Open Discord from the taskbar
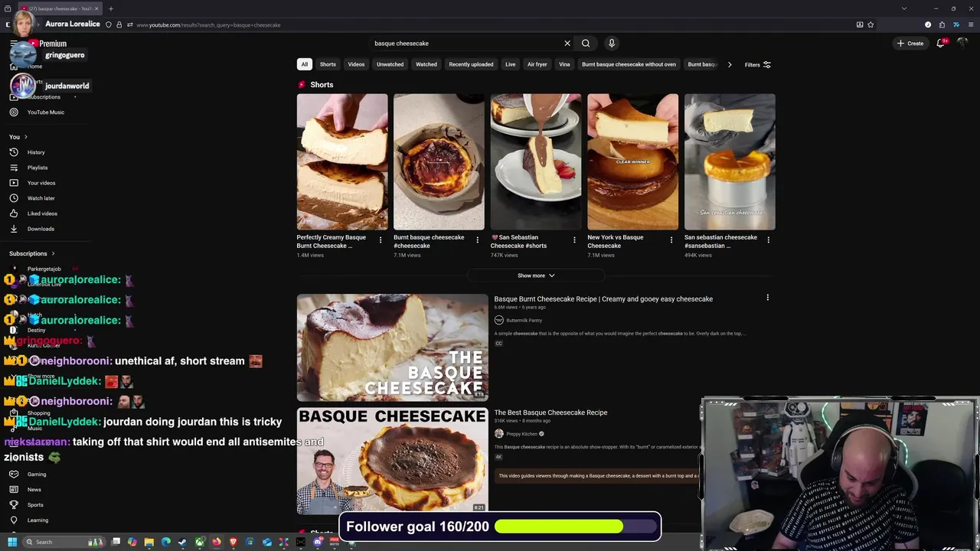Image resolution: width=980 pixels, height=551 pixels. pos(318,542)
